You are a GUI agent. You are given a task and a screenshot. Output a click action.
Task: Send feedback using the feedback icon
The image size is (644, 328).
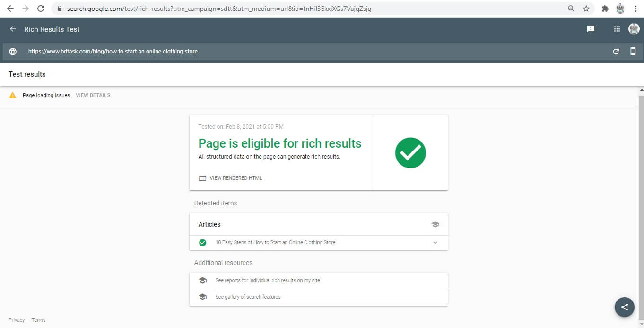tap(590, 29)
